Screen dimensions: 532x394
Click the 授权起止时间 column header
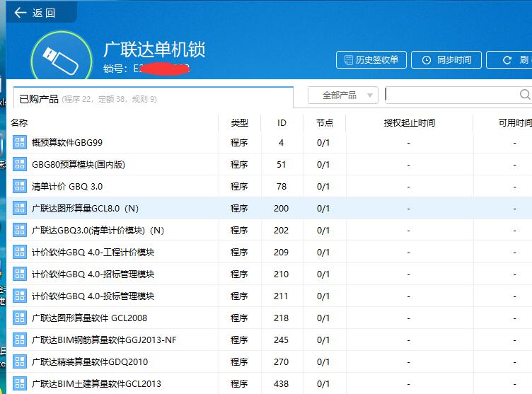pyautogui.click(x=409, y=122)
